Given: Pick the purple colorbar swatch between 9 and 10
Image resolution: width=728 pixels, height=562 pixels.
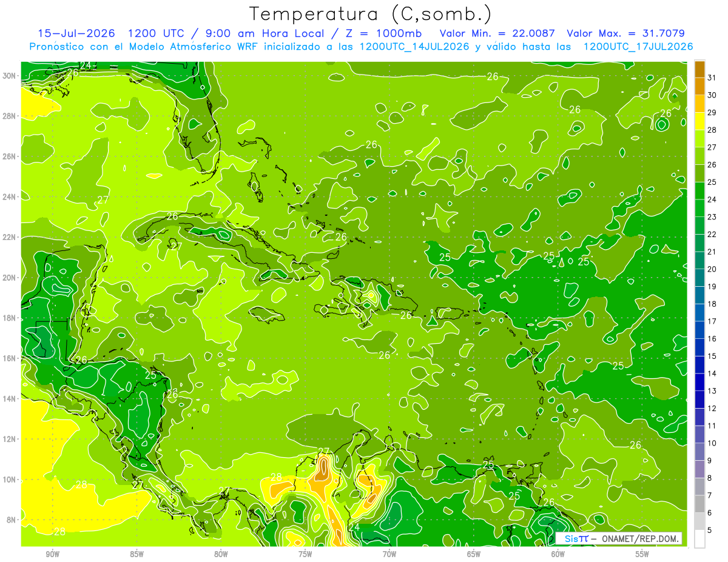Looking at the screenshot, I should [x=699, y=452].
